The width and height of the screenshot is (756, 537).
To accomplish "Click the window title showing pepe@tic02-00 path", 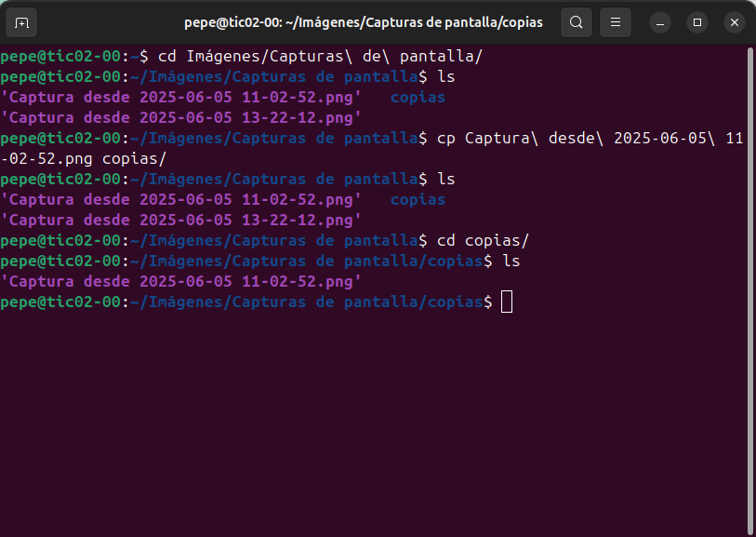I will point(363,21).
